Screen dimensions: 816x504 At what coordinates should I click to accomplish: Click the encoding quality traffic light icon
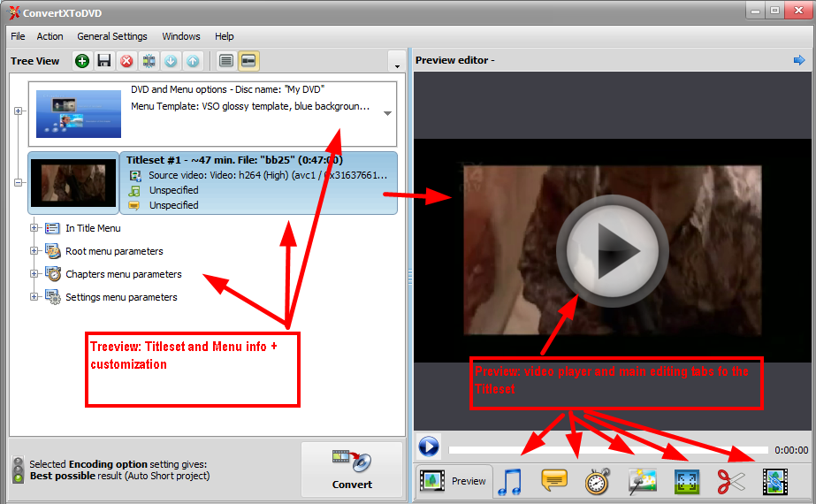(19, 470)
